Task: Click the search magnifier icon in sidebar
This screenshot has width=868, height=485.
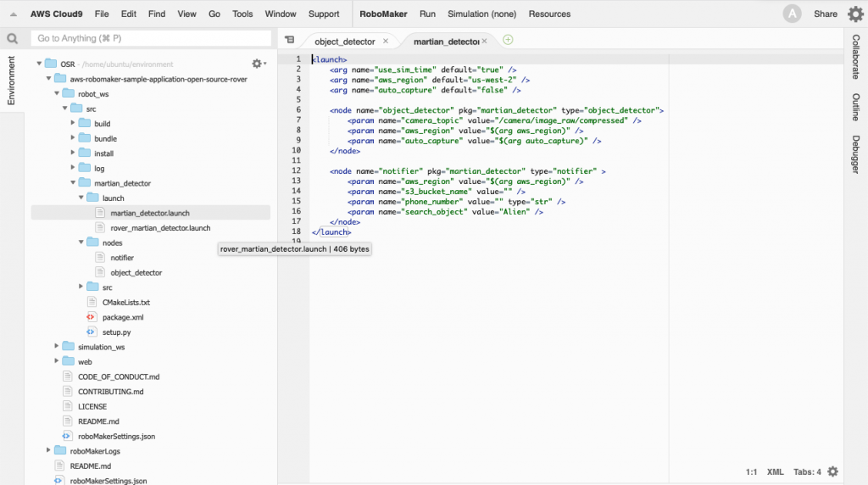Action: pyautogui.click(x=12, y=39)
